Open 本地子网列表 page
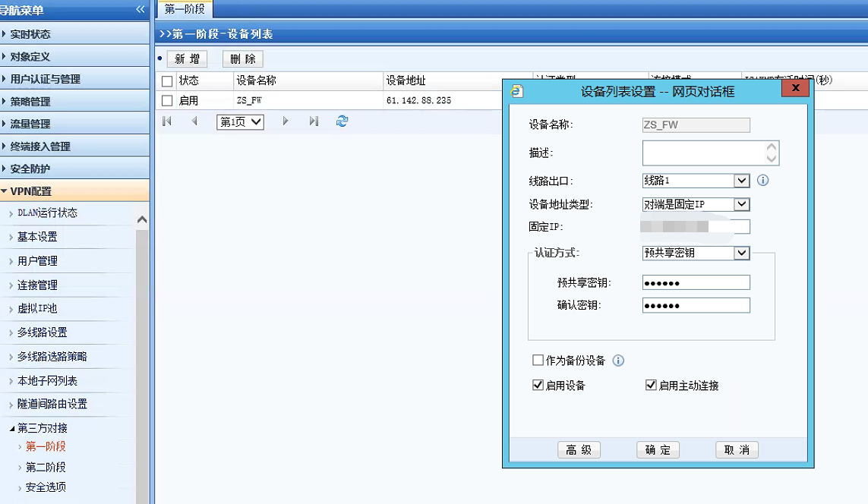The image size is (868, 504). point(47,380)
